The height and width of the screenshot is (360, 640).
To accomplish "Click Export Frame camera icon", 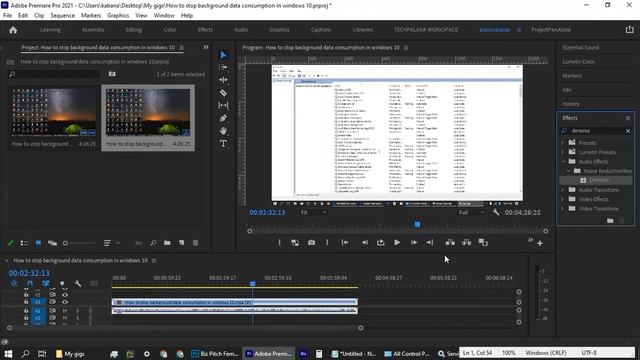I will [311, 242].
